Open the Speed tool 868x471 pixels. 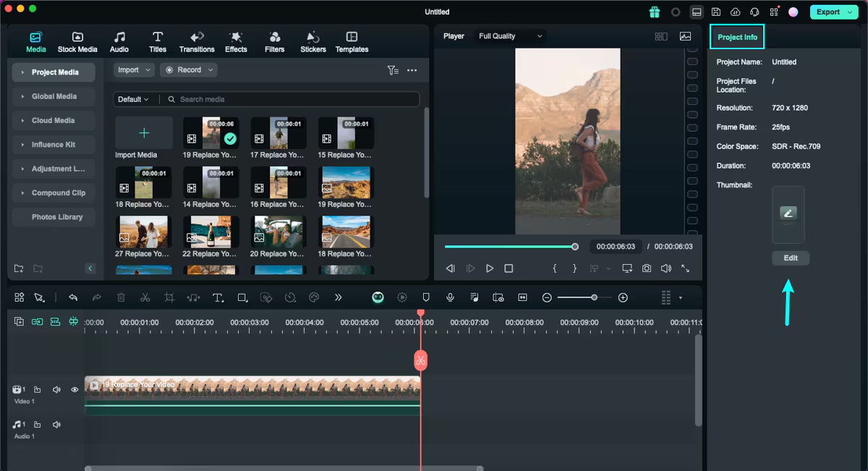[290, 297]
